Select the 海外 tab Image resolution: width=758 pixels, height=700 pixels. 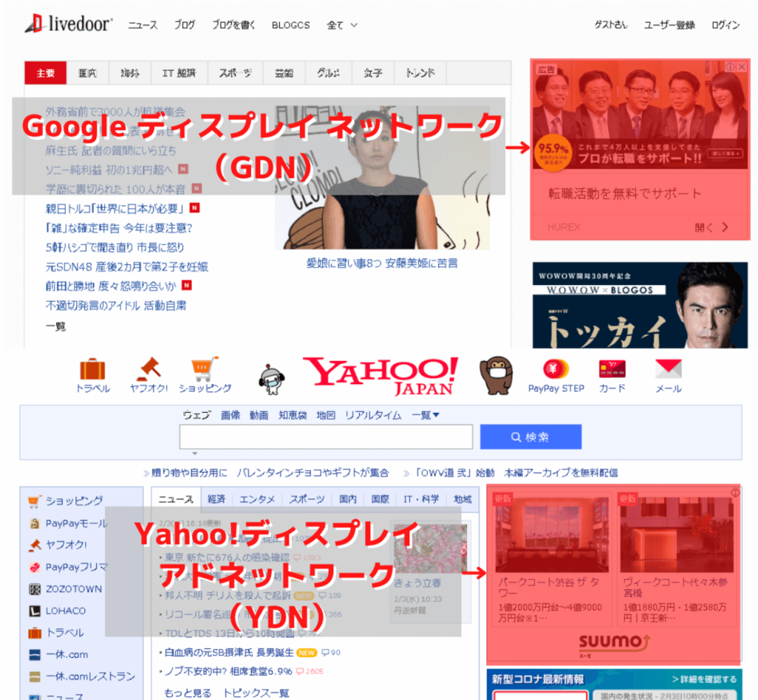(x=130, y=73)
